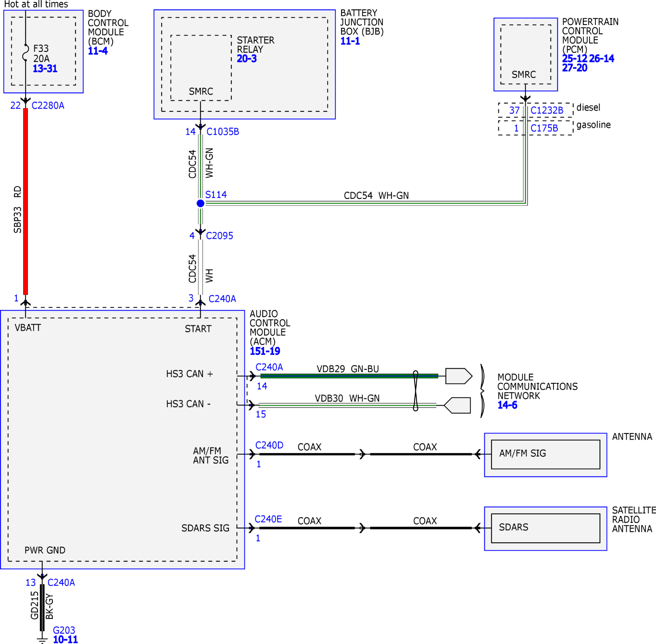Click the HS3 CAN - arrow terminator
Viewport: 656px width, 644px height.
click(x=458, y=405)
